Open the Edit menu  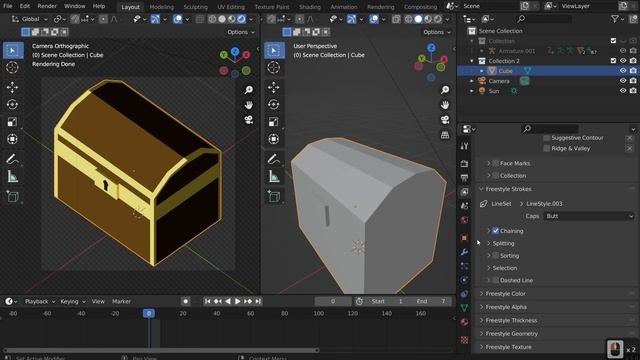(x=25, y=6)
